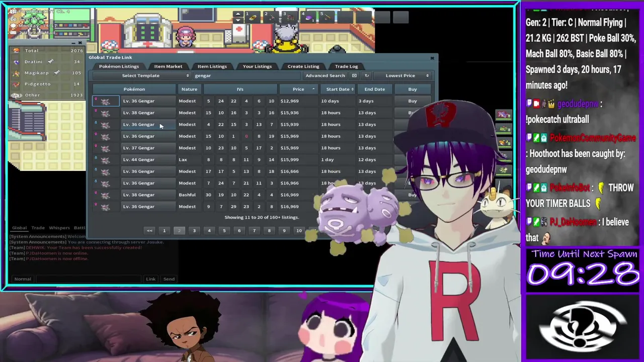Image resolution: width=644 pixels, height=362 pixels.
Task: Sort listings by Price column header
Action: point(298,89)
